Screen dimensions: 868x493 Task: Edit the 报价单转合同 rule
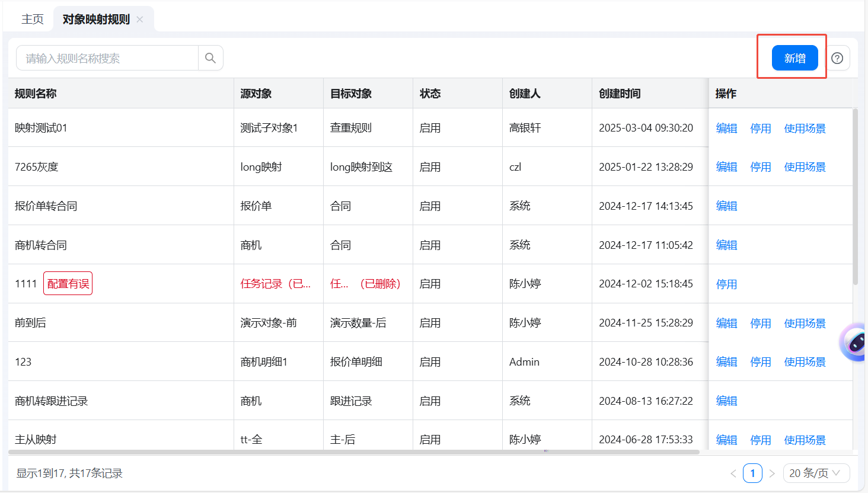(726, 206)
